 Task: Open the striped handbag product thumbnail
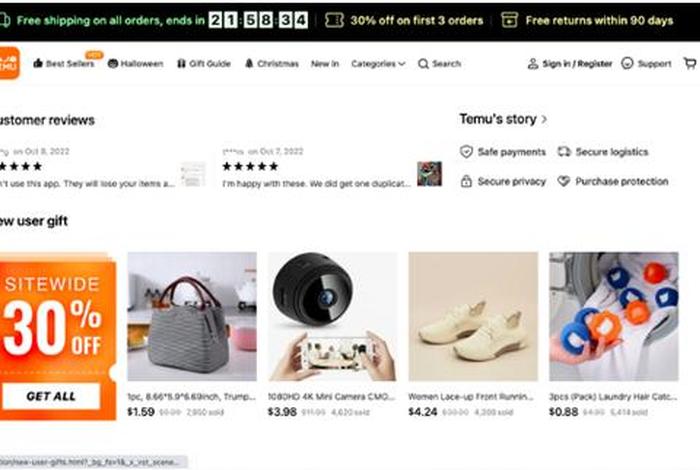(x=191, y=316)
